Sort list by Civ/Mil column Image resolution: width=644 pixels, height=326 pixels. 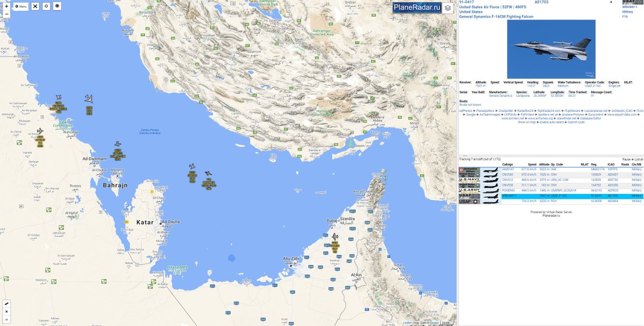(635, 164)
